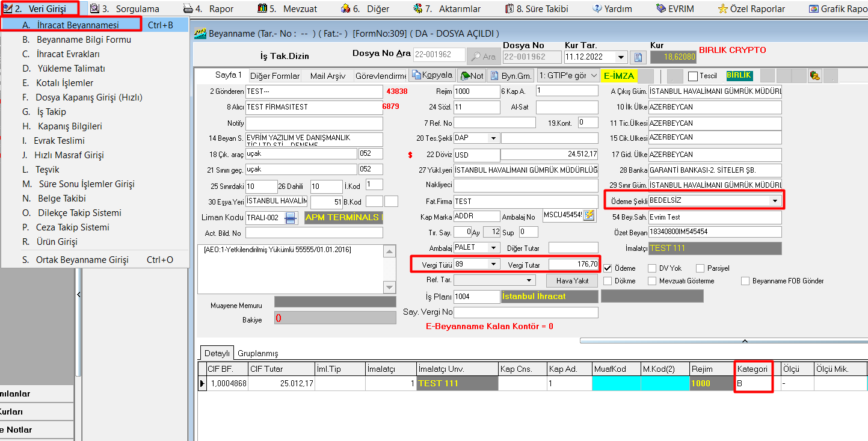The height and width of the screenshot is (441, 868).
Task: Click the Süre Takibi calculator icon
Action: pos(510,8)
